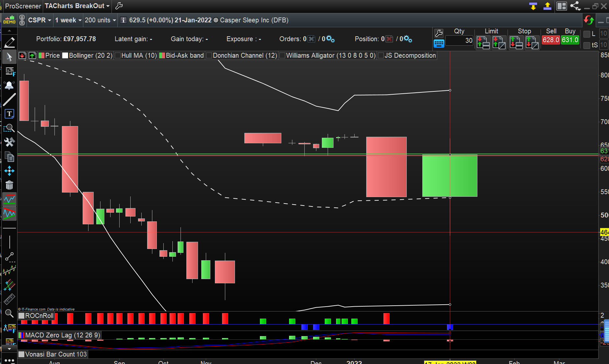Open the 1 week timeframe dropdown
Viewport: 609px width, 364px height.
tap(68, 20)
